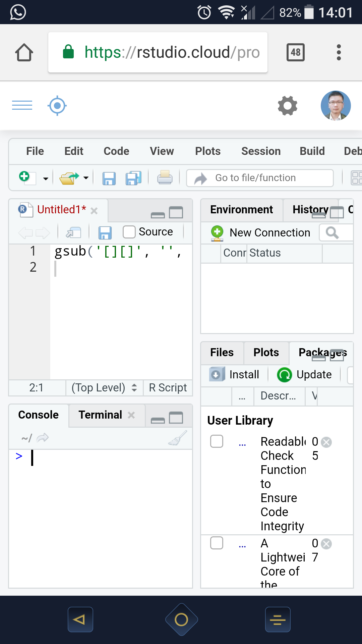Change file type from R Script
The width and height of the screenshot is (362, 644).
tap(168, 388)
